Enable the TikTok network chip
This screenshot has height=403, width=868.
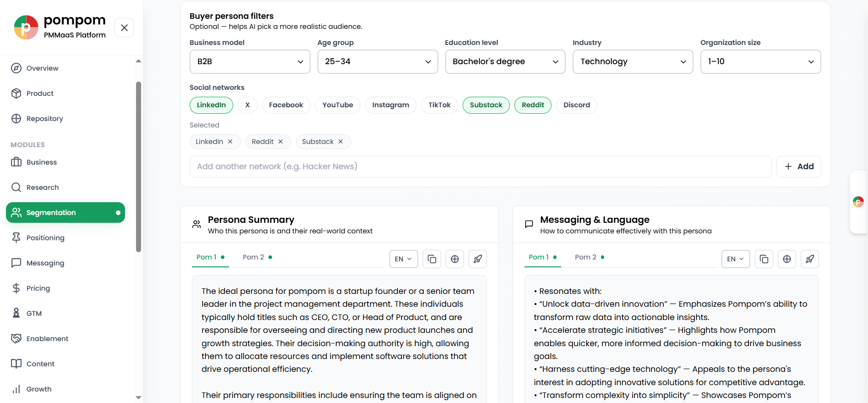(x=440, y=105)
